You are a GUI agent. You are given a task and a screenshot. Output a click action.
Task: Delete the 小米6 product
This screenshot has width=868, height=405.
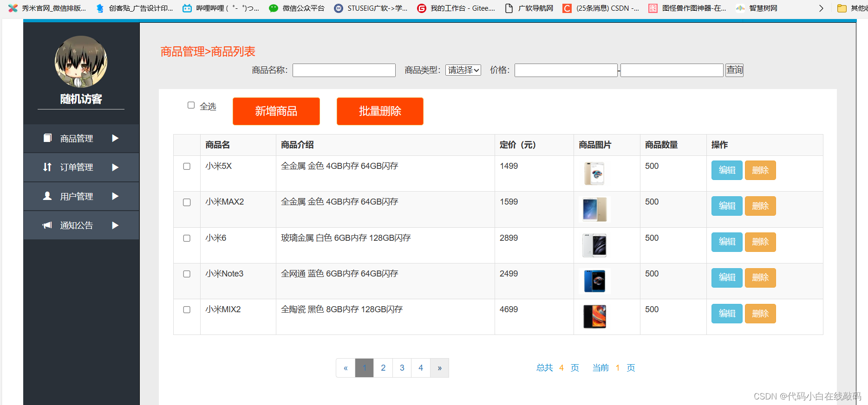point(760,242)
